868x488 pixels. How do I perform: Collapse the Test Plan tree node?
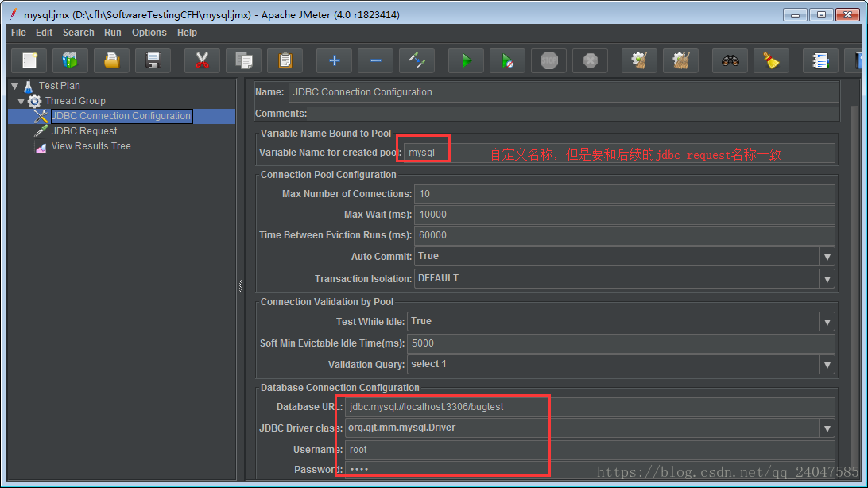click(x=15, y=87)
